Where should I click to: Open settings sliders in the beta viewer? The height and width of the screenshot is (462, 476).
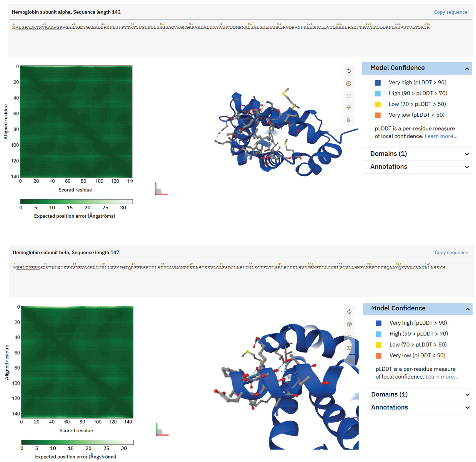pyautogui.click(x=349, y=347)
